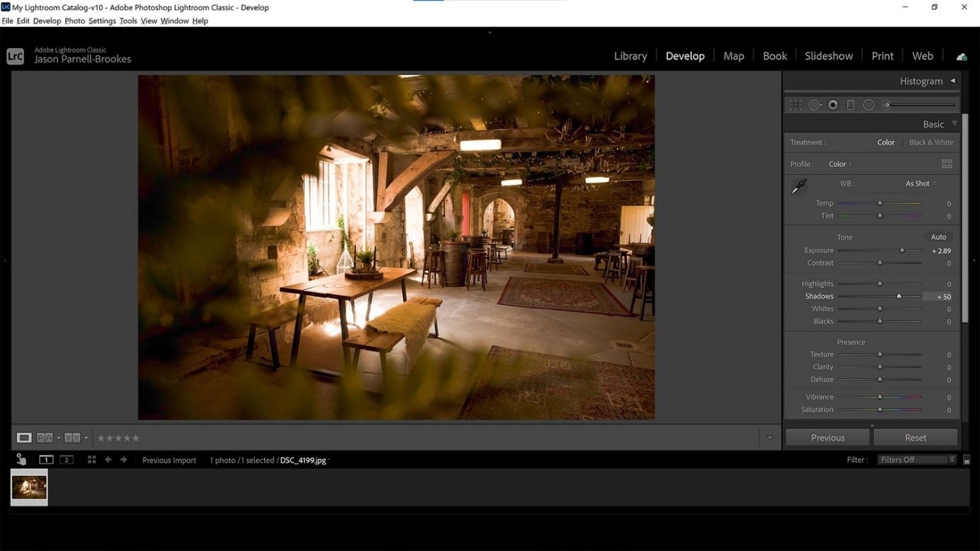Pick the White Balance eyedropper
980x551 pixels.
pos(799,187)
